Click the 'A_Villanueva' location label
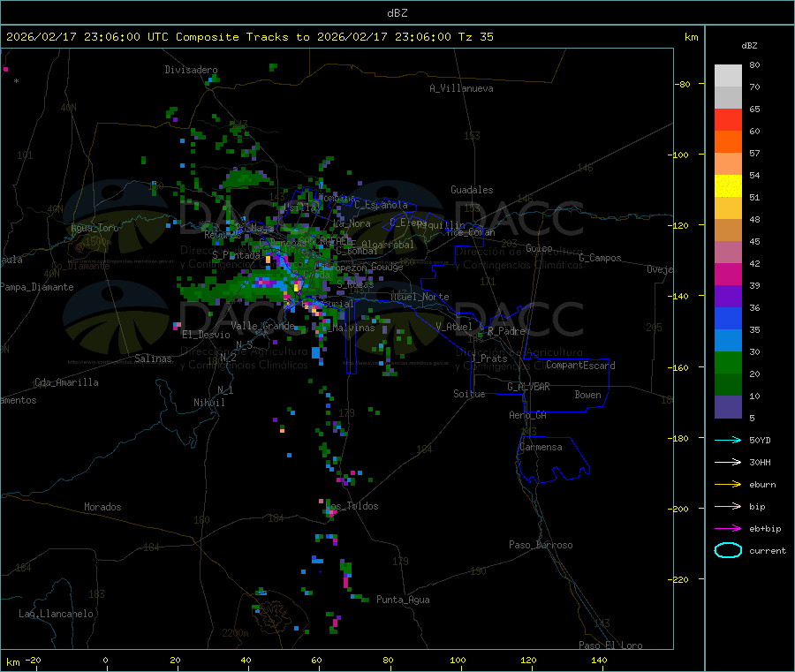 [x=461, y=88]
